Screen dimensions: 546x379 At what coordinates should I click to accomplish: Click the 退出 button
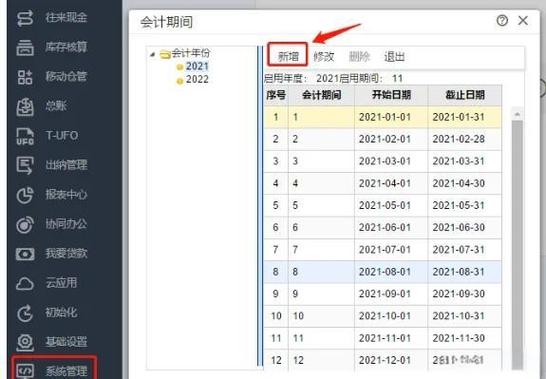click(394, 56)
